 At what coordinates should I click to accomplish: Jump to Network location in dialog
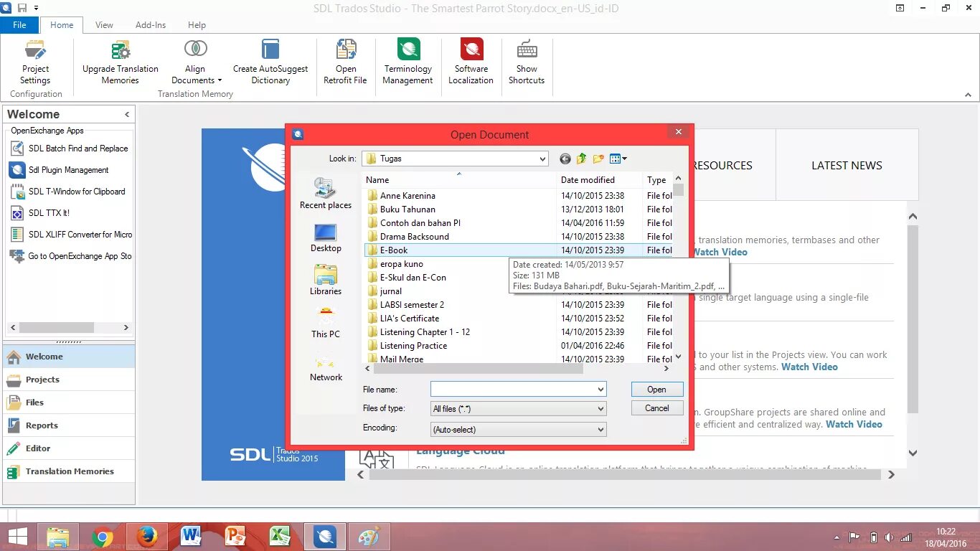tap(326, 366)
